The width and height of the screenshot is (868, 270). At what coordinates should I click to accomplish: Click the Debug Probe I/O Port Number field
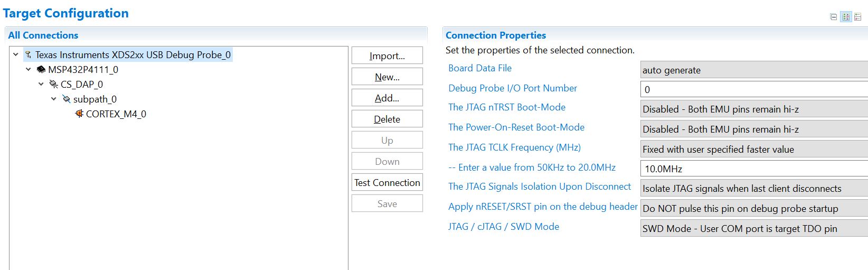point(753,89)
